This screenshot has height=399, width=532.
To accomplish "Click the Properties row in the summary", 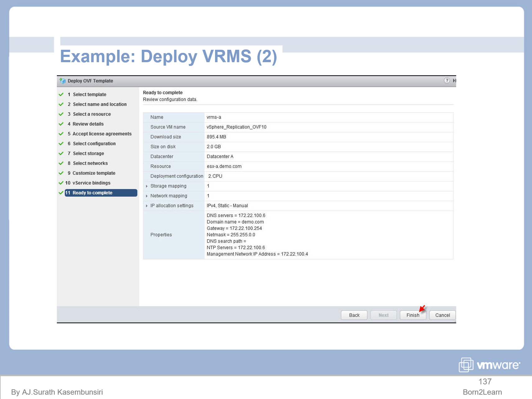I will (161, 234).
